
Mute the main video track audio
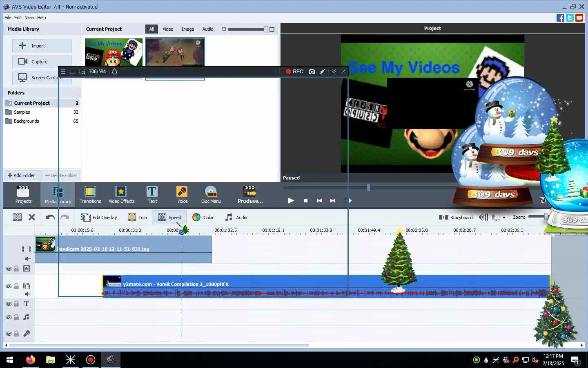coord(27,259)
